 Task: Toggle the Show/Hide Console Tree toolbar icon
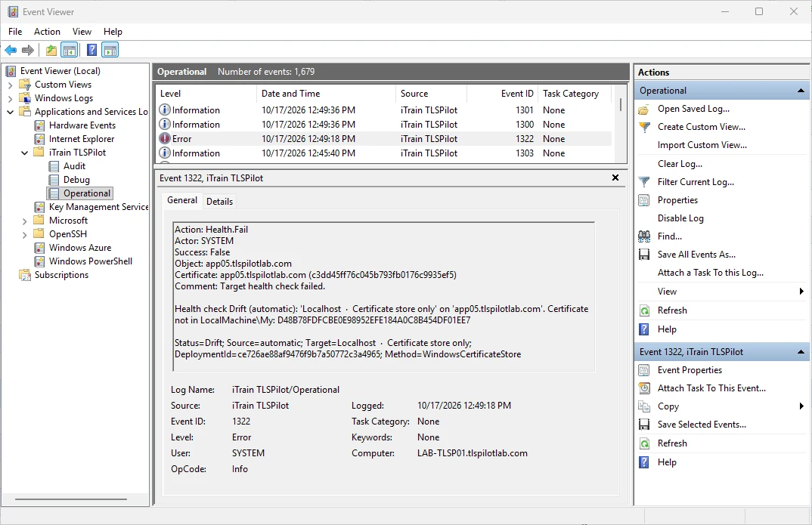pyautogui.click(x=70, y=50)
